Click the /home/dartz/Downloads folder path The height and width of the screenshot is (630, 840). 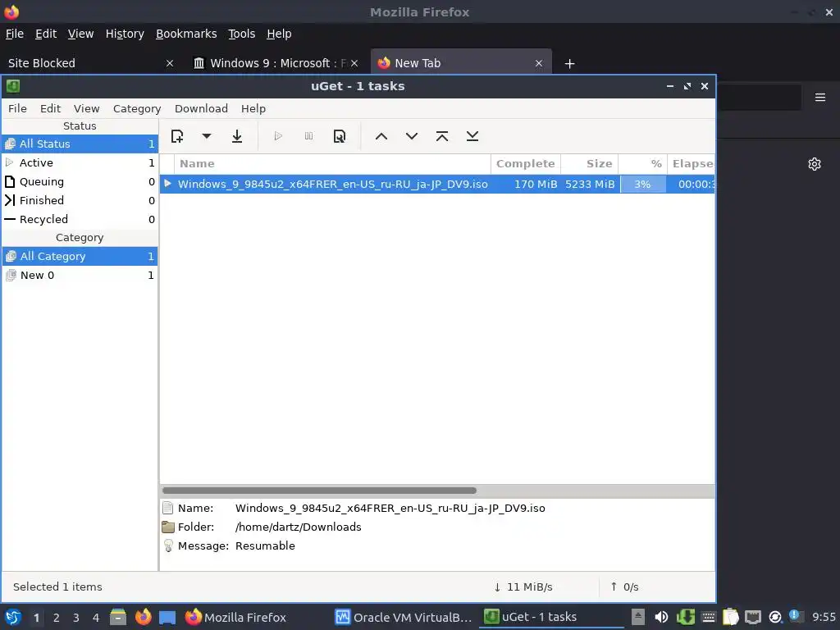[299, 527]
